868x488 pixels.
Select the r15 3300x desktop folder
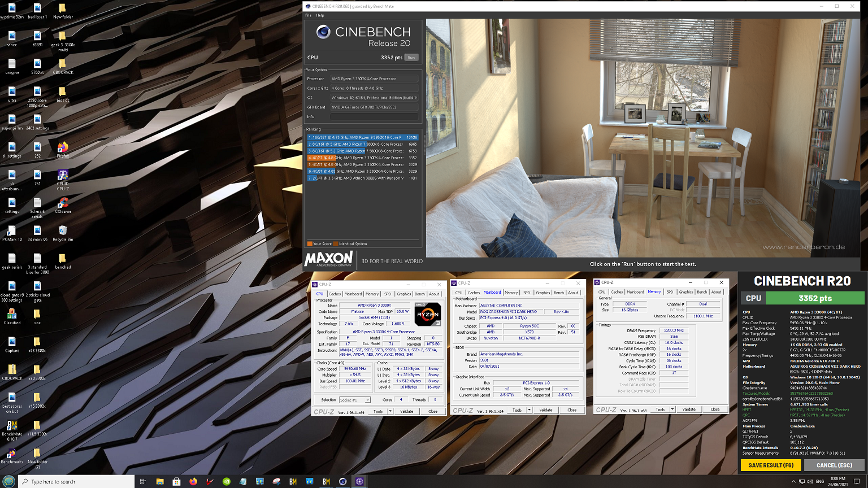37,400
